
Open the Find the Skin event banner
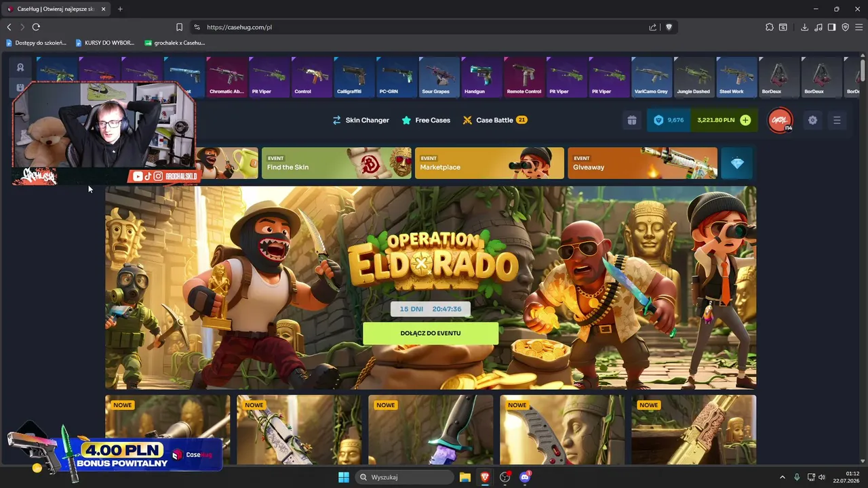[336, 163]
